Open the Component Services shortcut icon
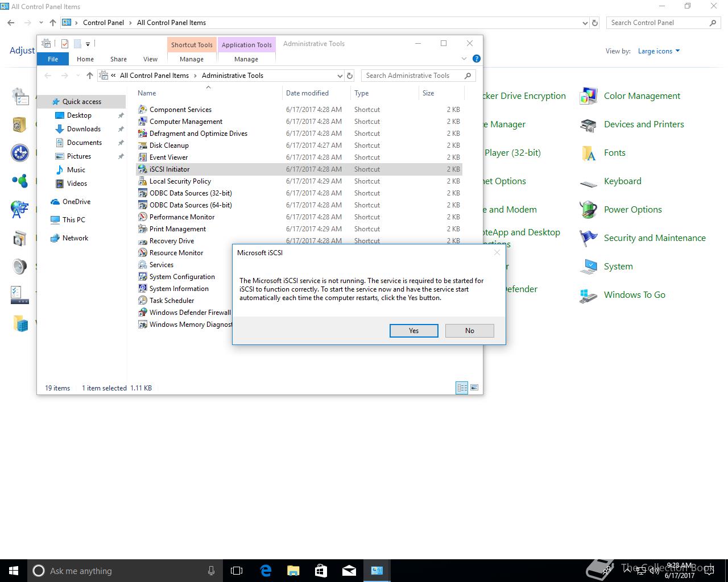This screenshot has height=582, width=728. click(x=143, y=110)
